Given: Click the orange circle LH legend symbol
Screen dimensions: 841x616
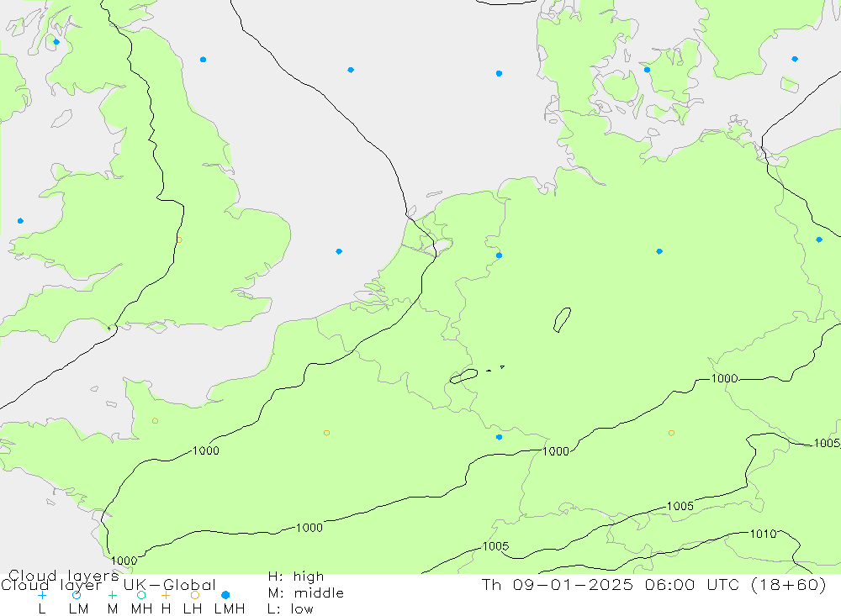Looking at the screenshot, I should click(195, 595).
